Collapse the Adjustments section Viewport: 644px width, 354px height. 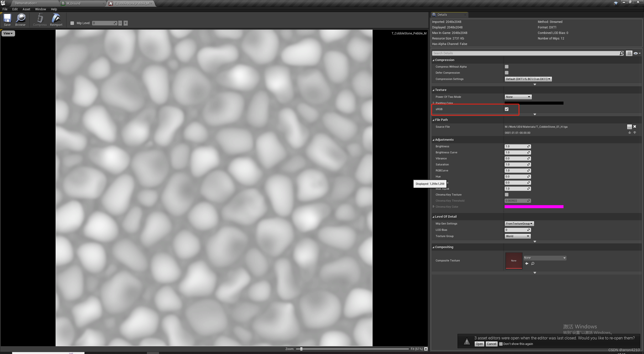433,140
